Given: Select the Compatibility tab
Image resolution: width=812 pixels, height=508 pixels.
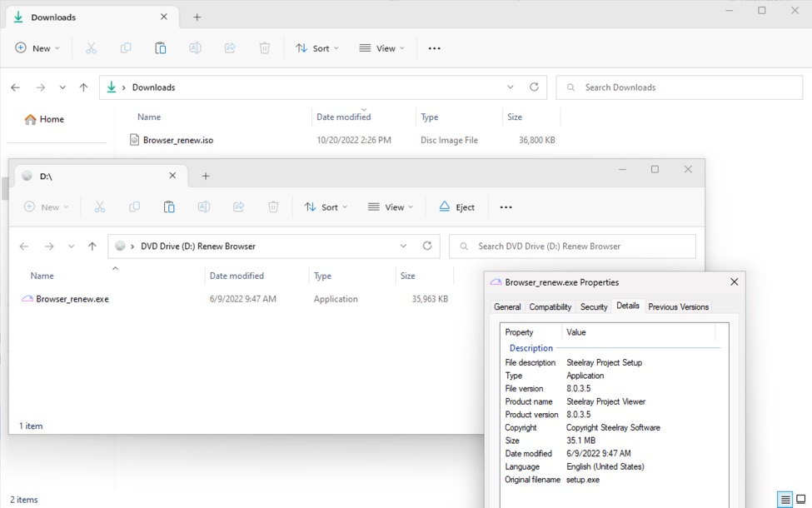Looking at the screenshot, I should click(x=550, y=307).
